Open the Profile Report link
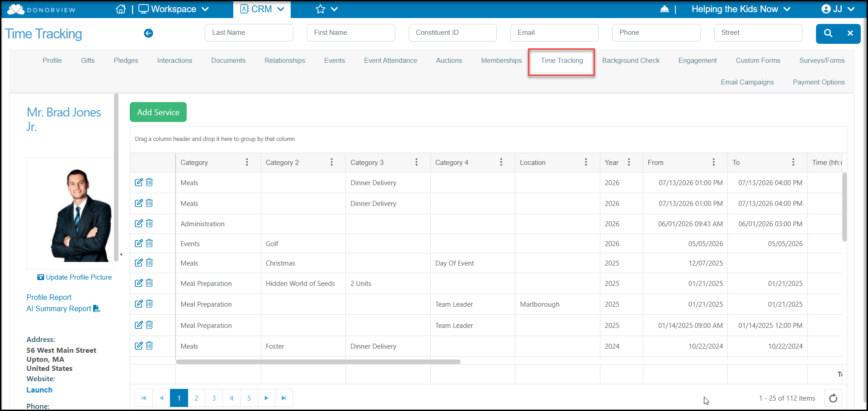868x411 pixels. click(x=49, y=297)
